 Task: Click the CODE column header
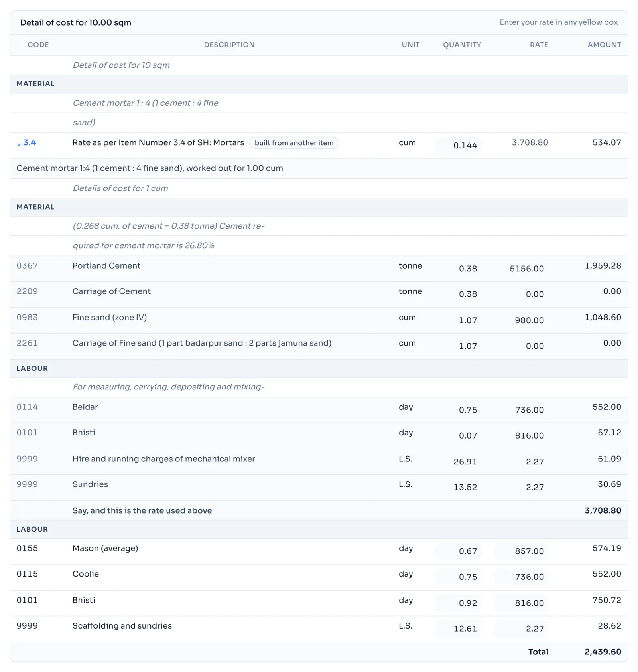[x=38, y=45]
